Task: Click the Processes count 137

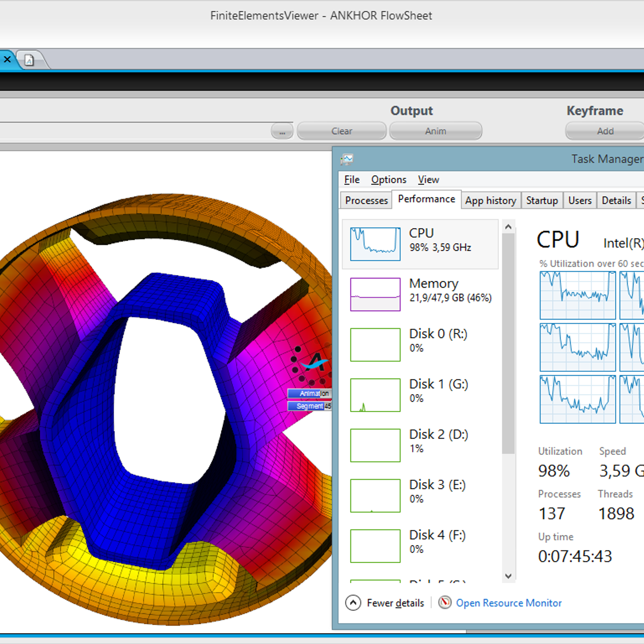Action: pyautogui.click(x=552, y=514)
